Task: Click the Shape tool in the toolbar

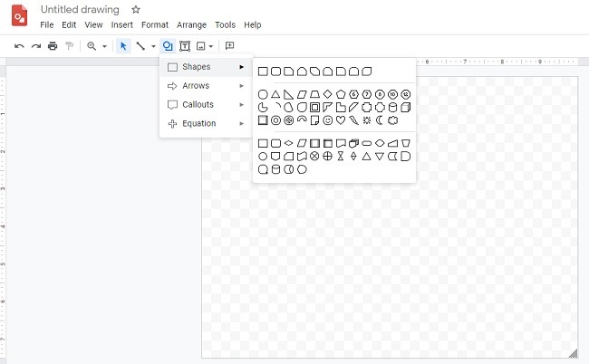Action: 168,46
